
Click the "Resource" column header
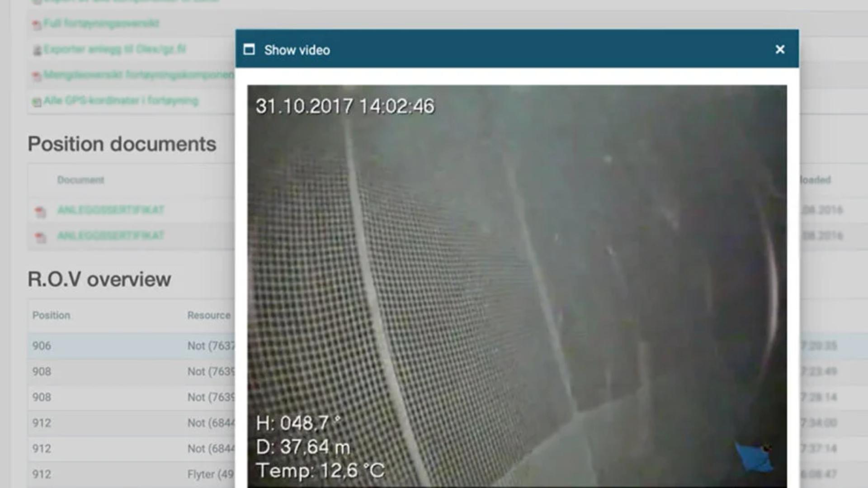[x=209, y=315]
